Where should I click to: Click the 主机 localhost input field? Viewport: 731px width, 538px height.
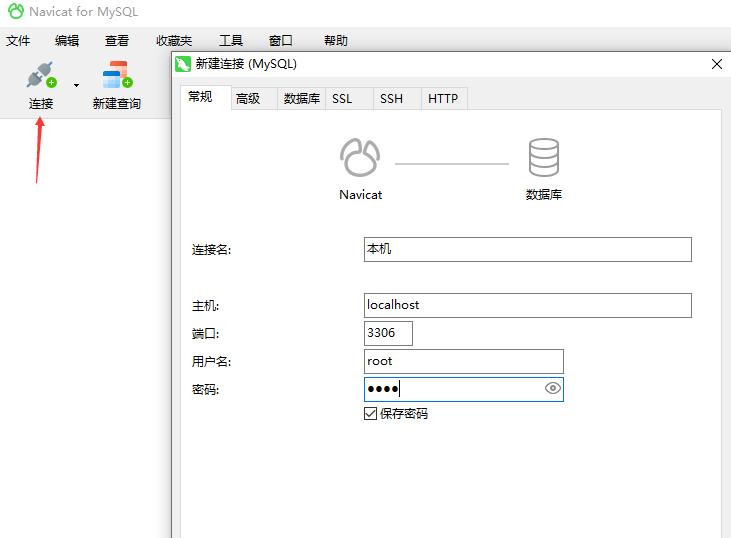pos(528,305)
